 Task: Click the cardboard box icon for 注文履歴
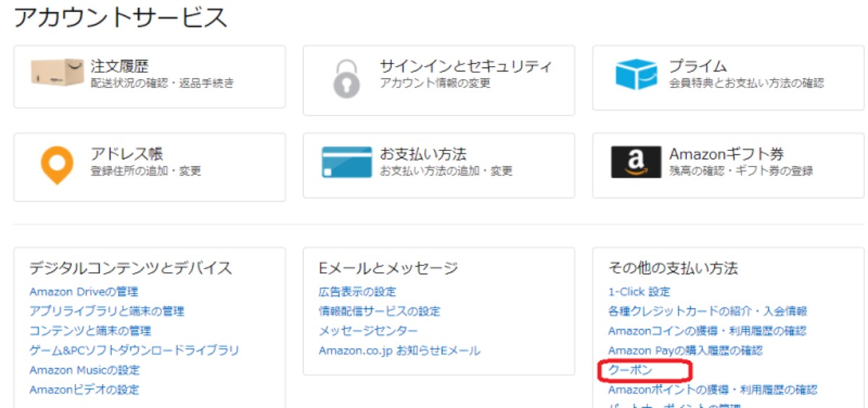point(57,73)
